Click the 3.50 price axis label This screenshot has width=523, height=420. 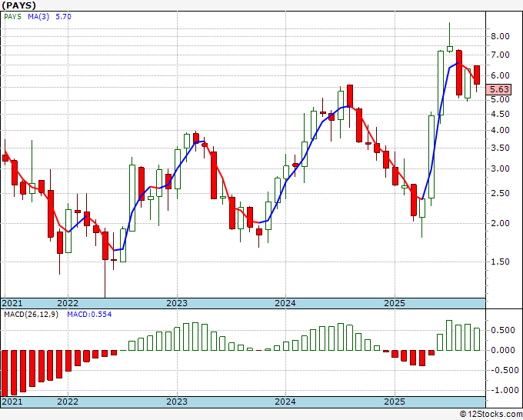(500, 148)
